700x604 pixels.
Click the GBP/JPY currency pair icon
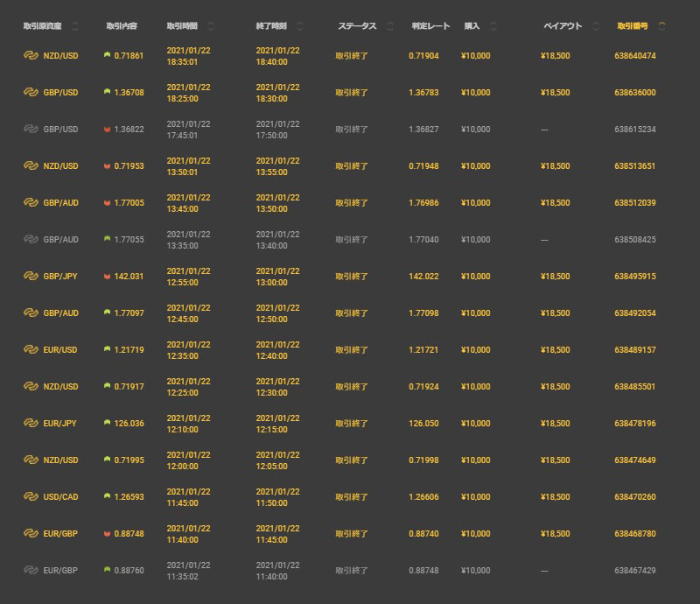pos(31,276)
